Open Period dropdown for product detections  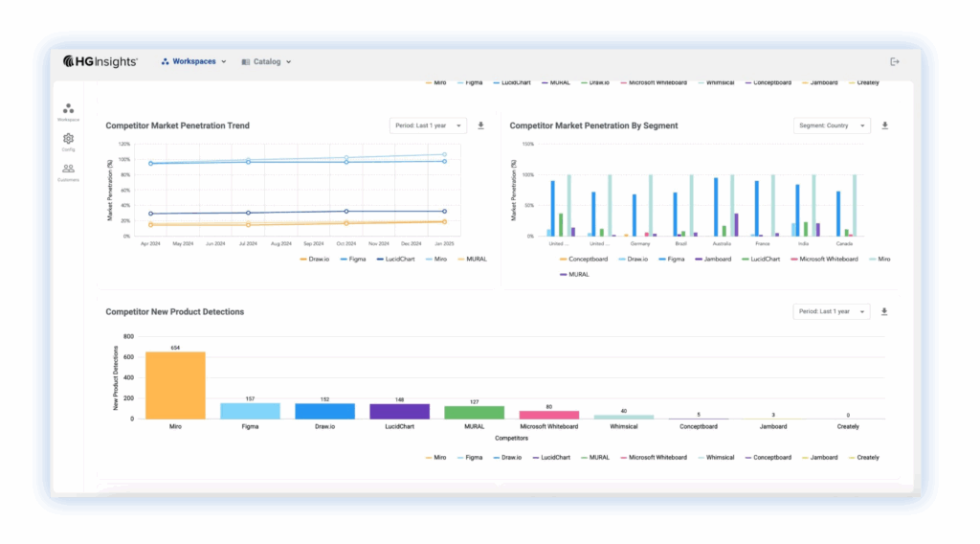(x=831, y=311)
